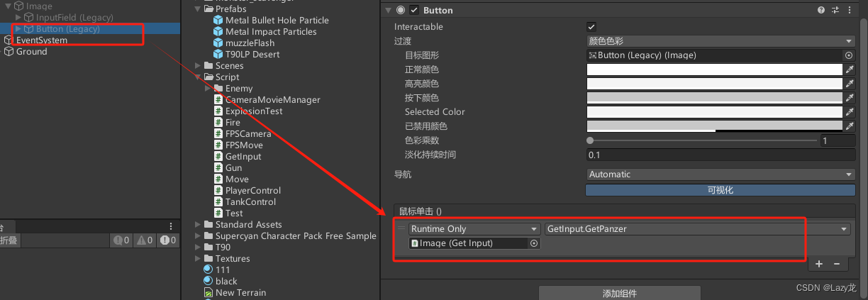Uncheck the Interactable checkbox

(592, 27)
